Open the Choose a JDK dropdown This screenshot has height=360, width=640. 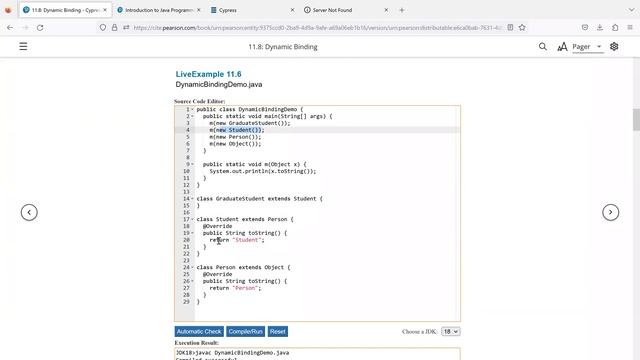coord(451,331)
